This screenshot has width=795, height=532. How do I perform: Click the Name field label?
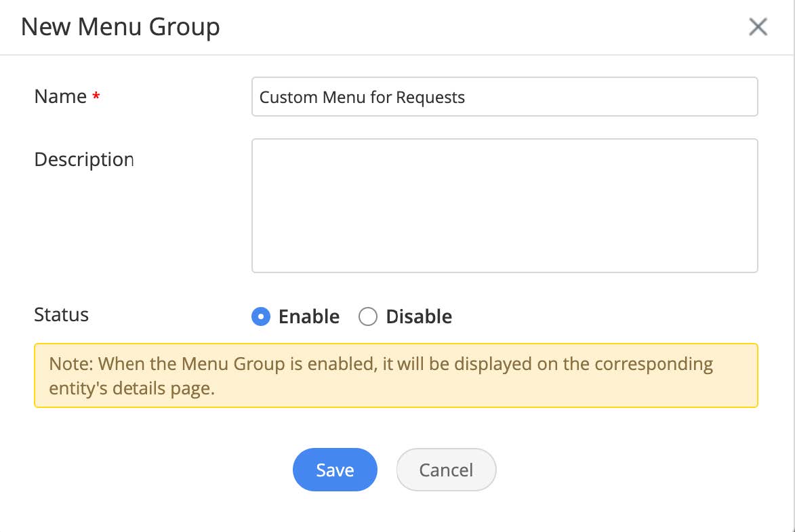coord(60,97)
